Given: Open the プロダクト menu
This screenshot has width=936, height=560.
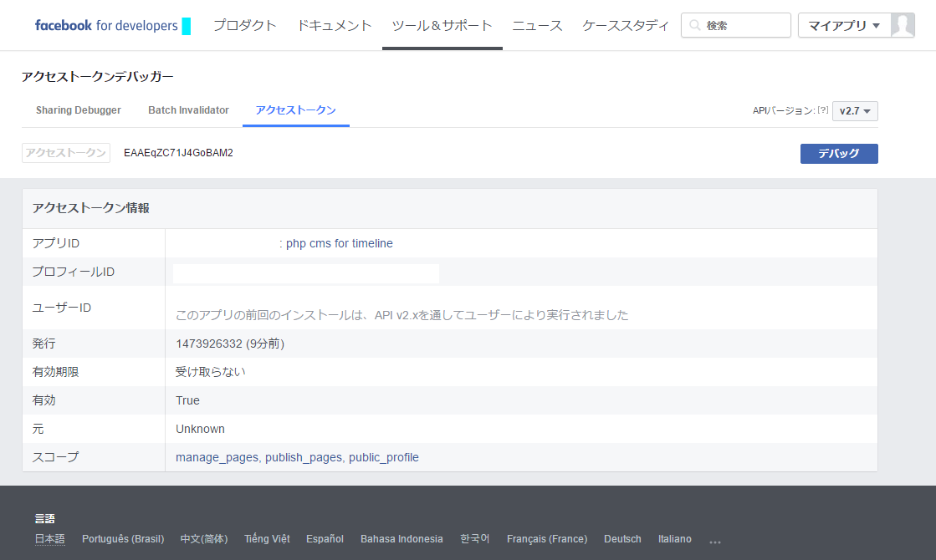Looking at the screenshot, I should [245, 25].
